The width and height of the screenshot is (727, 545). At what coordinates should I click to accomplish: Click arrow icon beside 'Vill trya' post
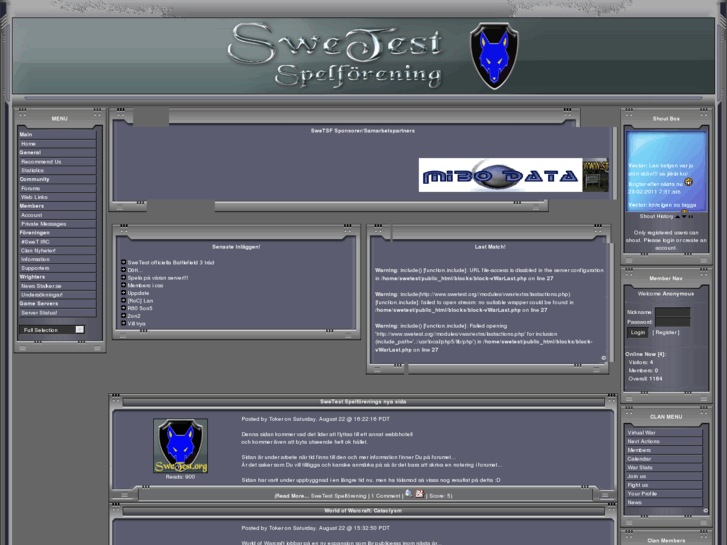[x=123, y=323]
